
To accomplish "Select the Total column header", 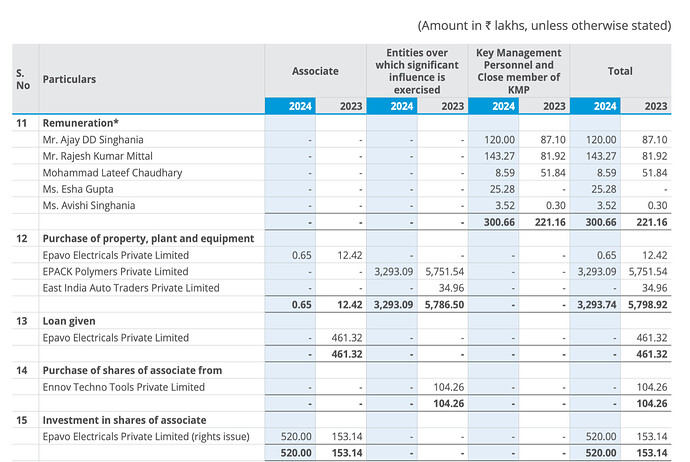I will point(621,71).
